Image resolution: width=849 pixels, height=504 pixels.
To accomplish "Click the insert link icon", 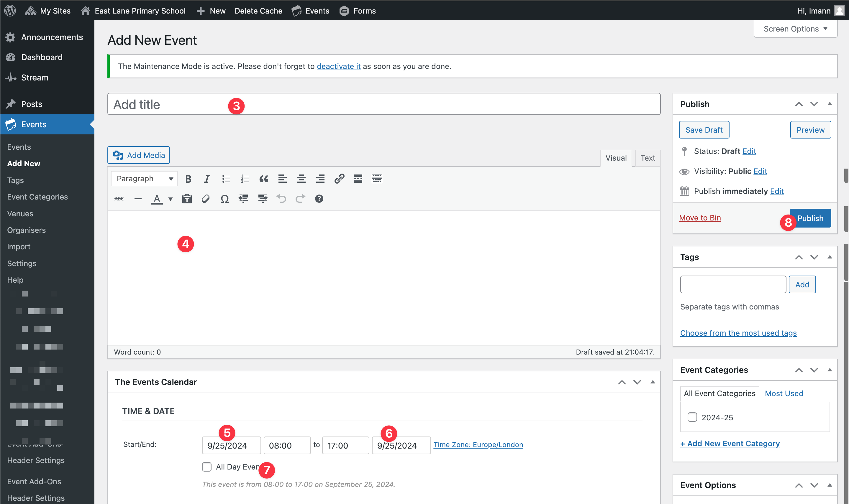I will (x=339, y=179).
